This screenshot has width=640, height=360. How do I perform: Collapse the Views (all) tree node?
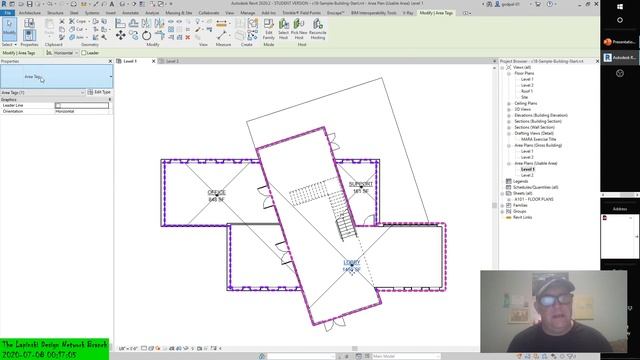coord(502,67)
